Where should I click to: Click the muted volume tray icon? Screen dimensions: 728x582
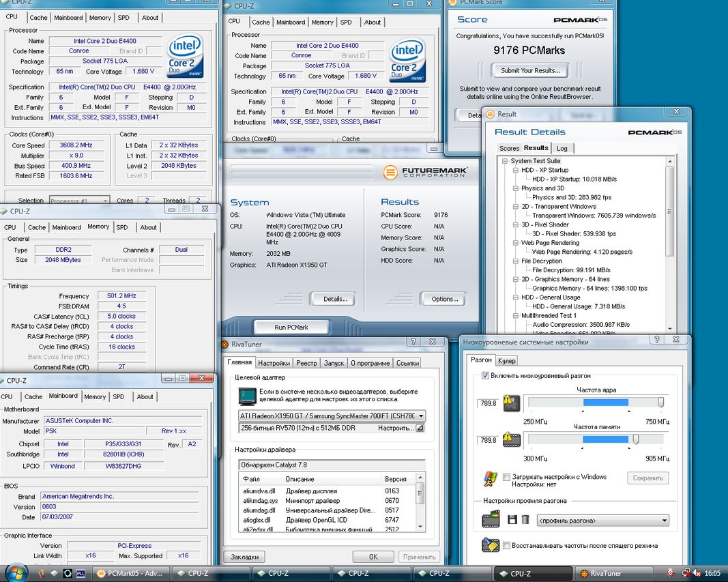coord(696,573)
